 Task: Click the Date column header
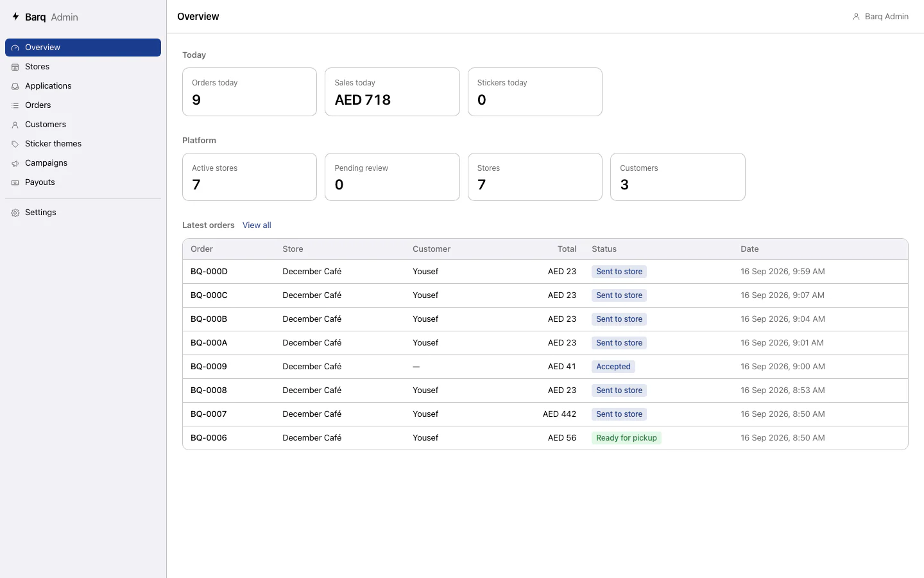tap(749, 249)
